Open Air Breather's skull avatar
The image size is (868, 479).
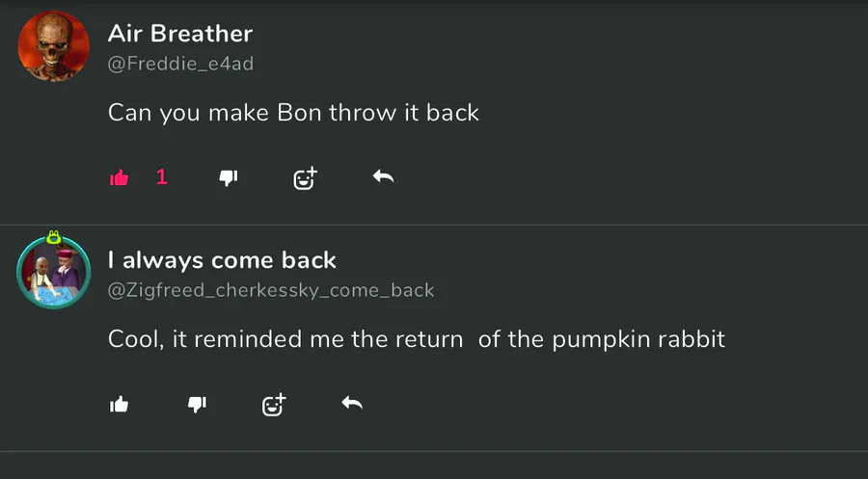54,46
